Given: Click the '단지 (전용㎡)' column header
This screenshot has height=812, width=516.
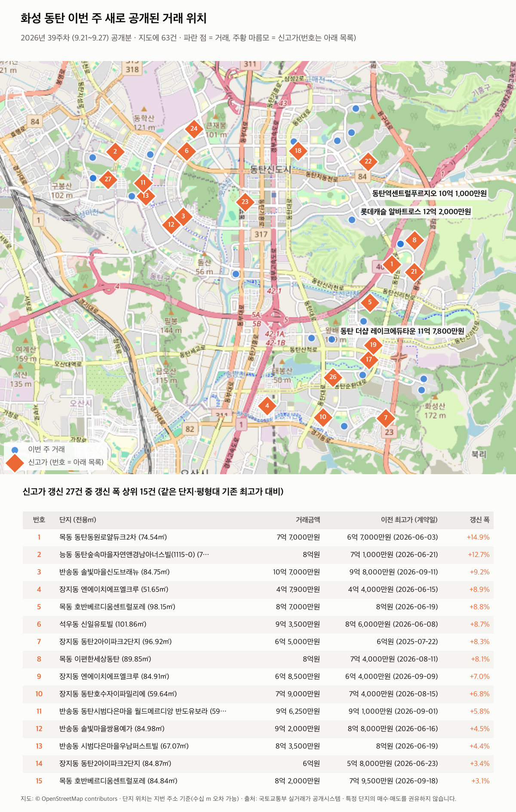Looking at the screenshot, I should [x=78, y=520].
